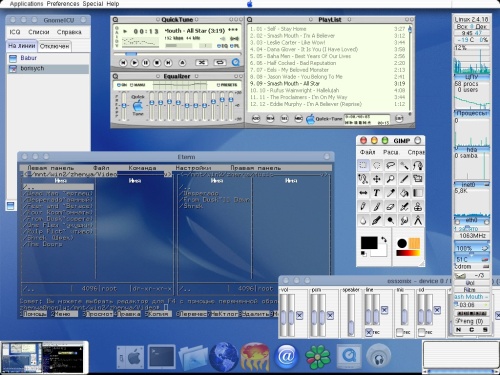Select the Measure compass tool in GIMP

[418, 220]
